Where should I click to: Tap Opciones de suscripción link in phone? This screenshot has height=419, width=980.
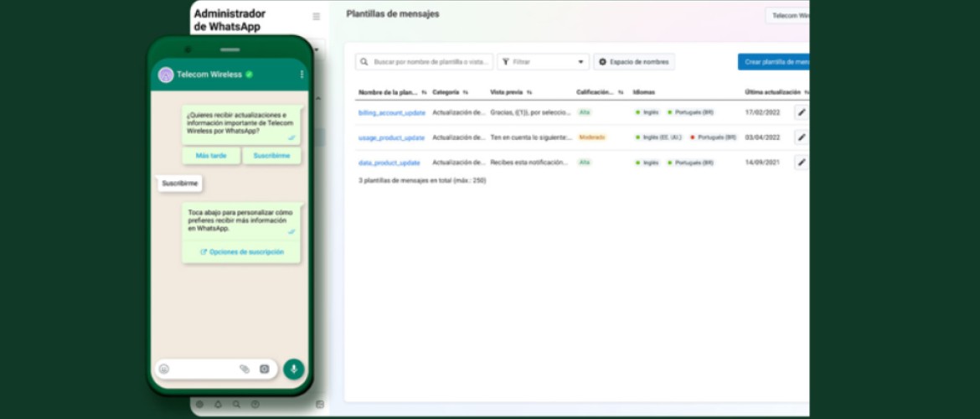click(x=241, y=252)
